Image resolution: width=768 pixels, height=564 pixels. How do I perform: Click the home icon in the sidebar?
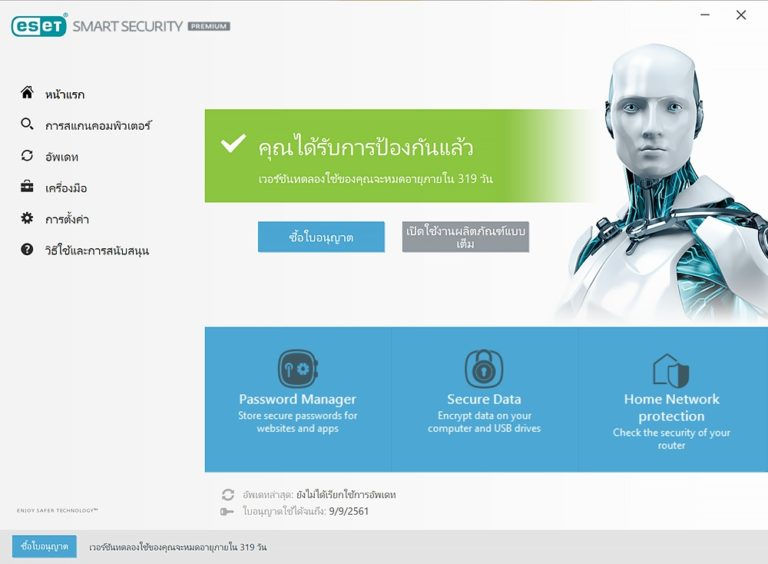(x=27, y=92)
